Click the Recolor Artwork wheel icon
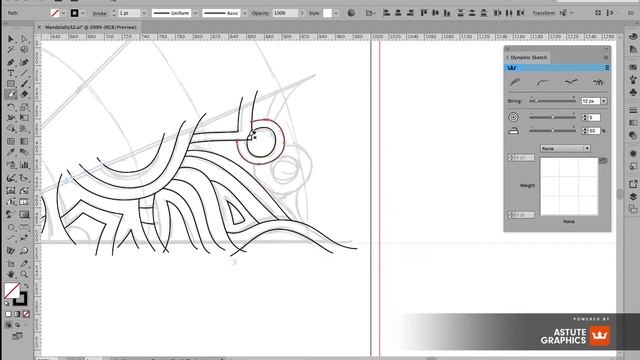Image resolution: width=640 pixels, height=360 pixels. pos(351,13)
